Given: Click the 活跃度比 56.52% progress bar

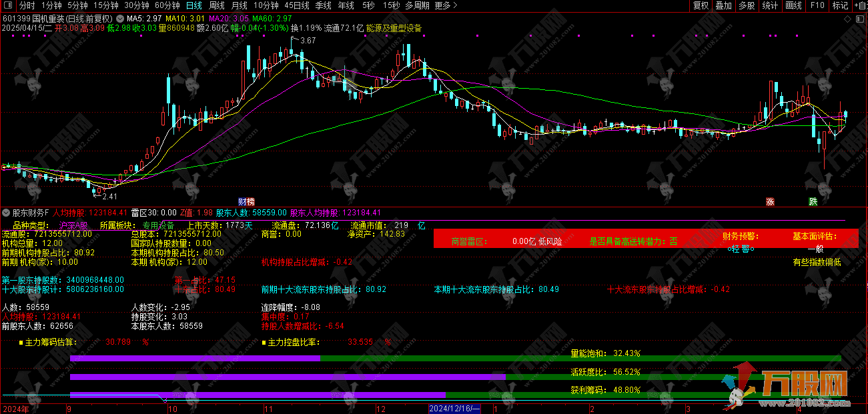Looking at the screenshot, I should 455,377.
